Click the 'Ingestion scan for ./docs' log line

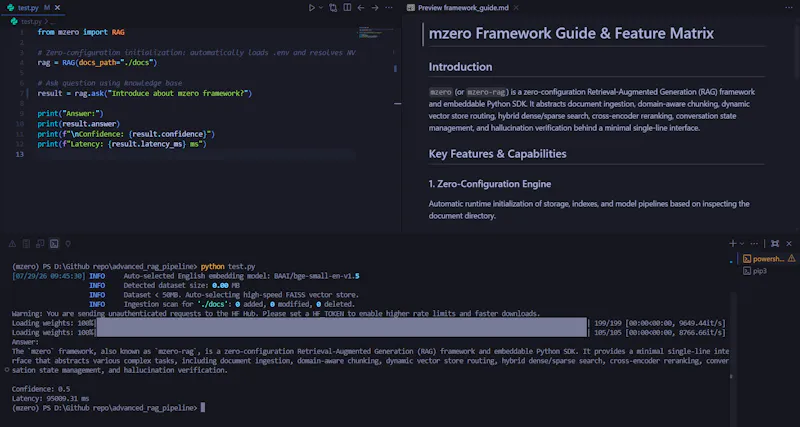pyautogui.click(x=239, y=305)
